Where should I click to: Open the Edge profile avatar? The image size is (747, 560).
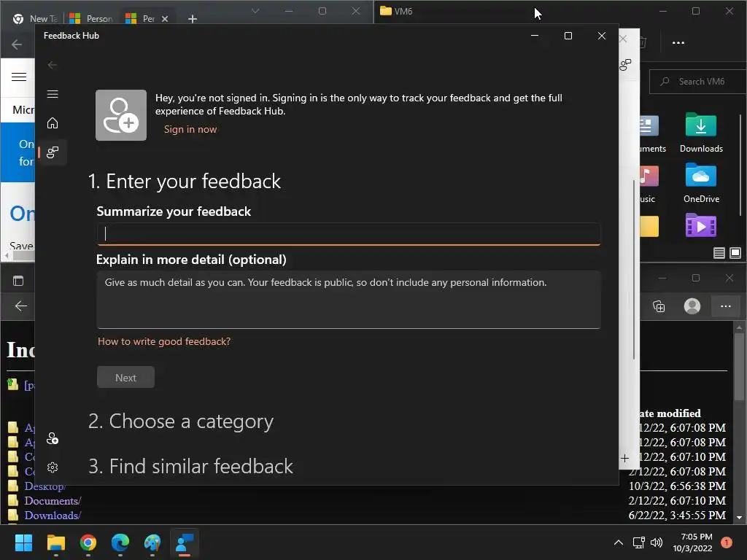pyautogui.click(x=692, y=306)
